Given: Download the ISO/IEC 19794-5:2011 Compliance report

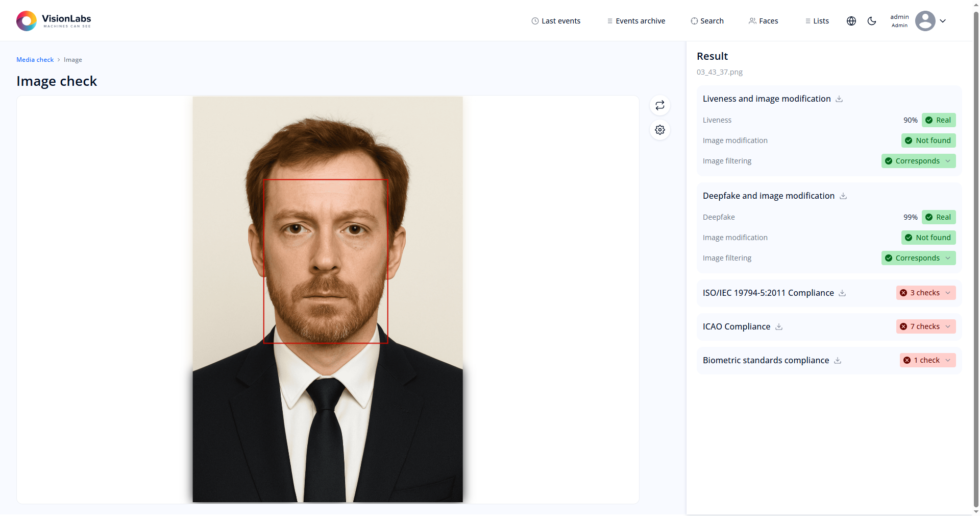Looking at the screenshot, I should pos(843,293).
